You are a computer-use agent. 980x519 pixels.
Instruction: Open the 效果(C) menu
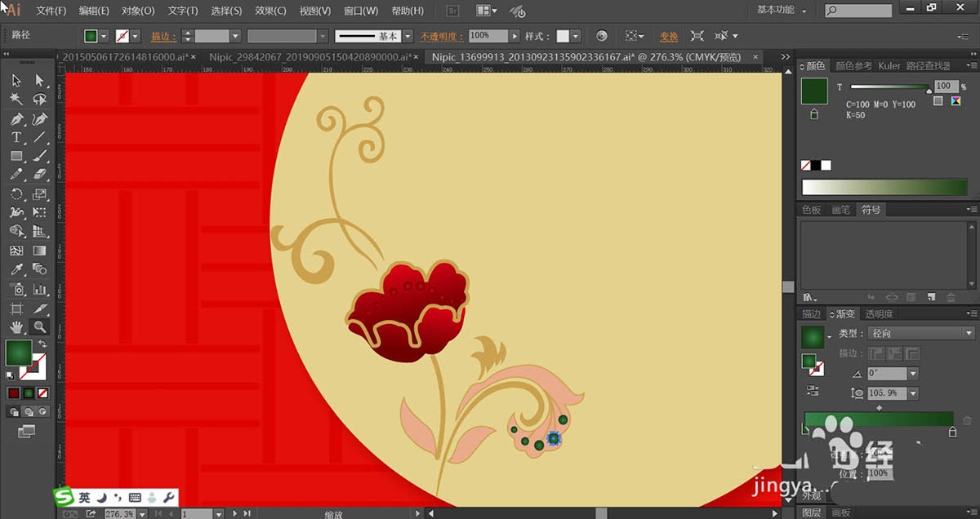[x=270, y=11]
